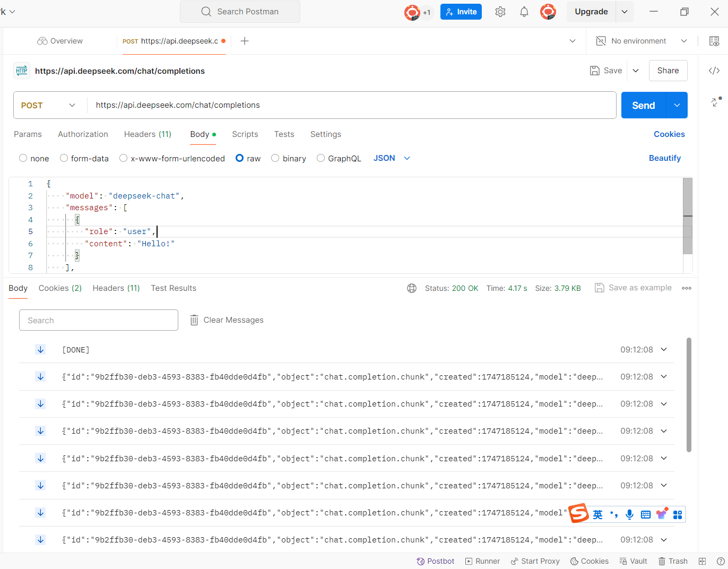Click the expand/collapse sidebar arrow icon
728x569 pixels.
click(716, 101)
